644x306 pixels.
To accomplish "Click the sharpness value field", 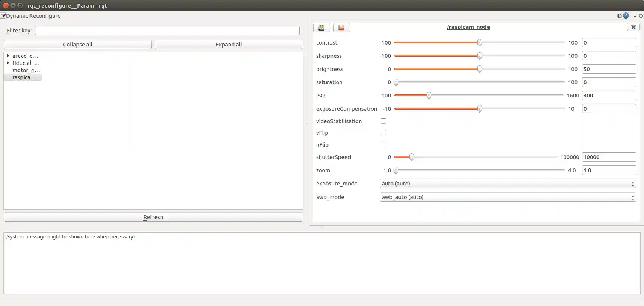I will [x=609, y=56].
